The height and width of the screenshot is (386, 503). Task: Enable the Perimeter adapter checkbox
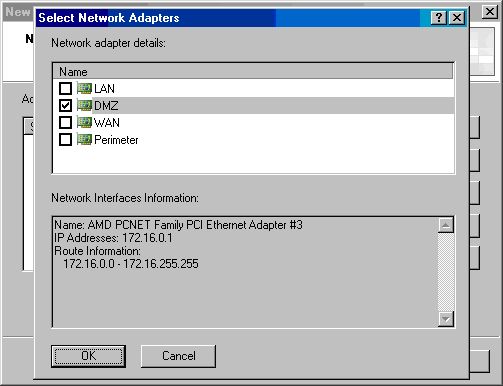tap(65, 139)
